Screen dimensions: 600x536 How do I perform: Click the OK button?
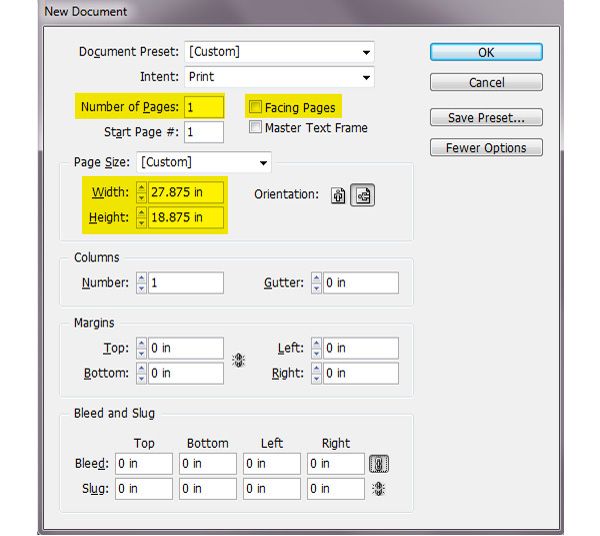click(486, 52)
